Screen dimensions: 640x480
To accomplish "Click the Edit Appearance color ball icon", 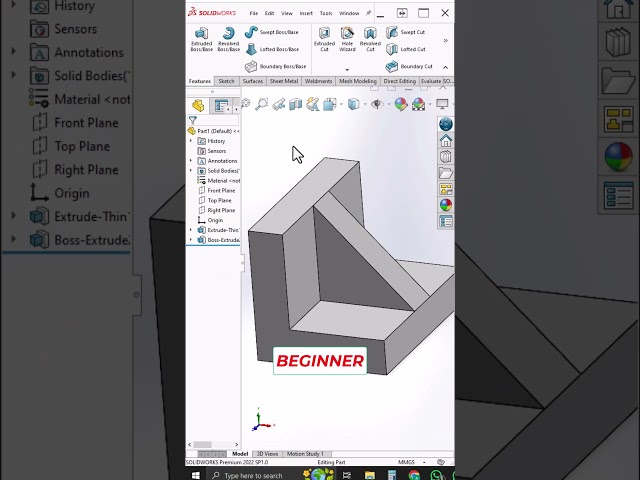I will click(x=401, y=104).
